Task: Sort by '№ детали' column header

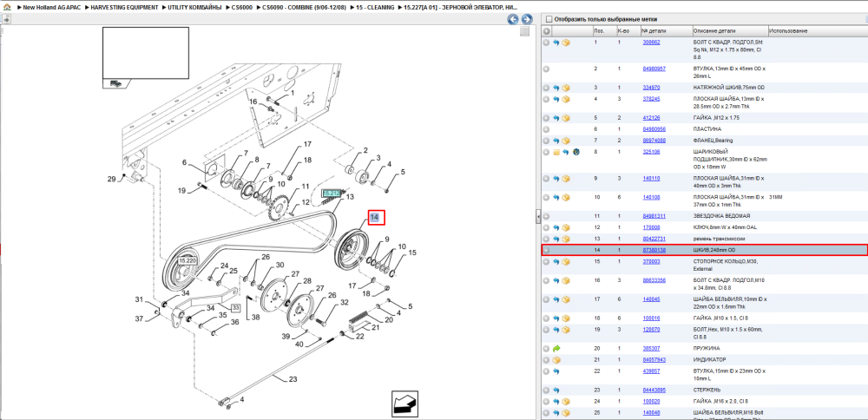Action: 666,31
